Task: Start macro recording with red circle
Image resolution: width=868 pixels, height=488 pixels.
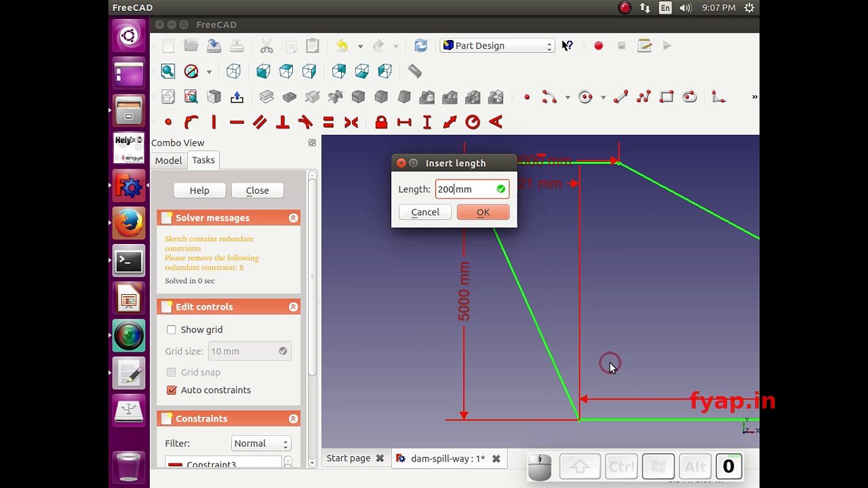Action: point(598,45)
